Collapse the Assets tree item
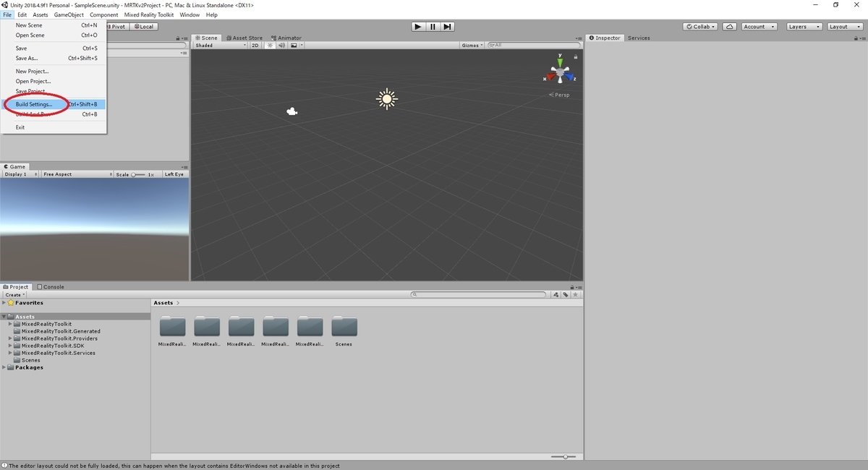The width and height of the screenshot is (868, 470). (x=4, y=317)
